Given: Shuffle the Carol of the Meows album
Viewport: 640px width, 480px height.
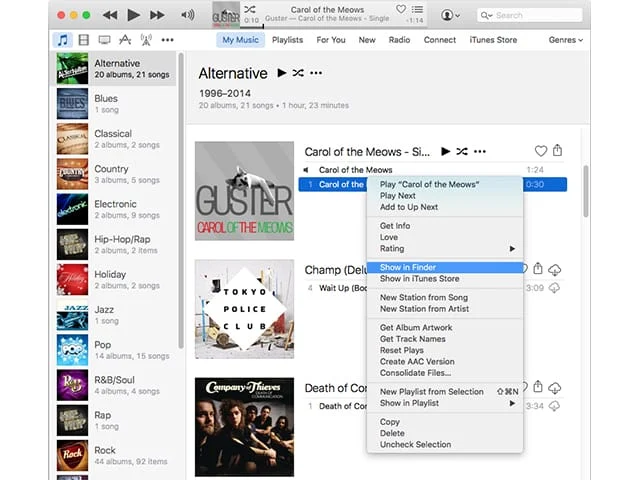Looking at the screenshot, I should coord(462,151).
